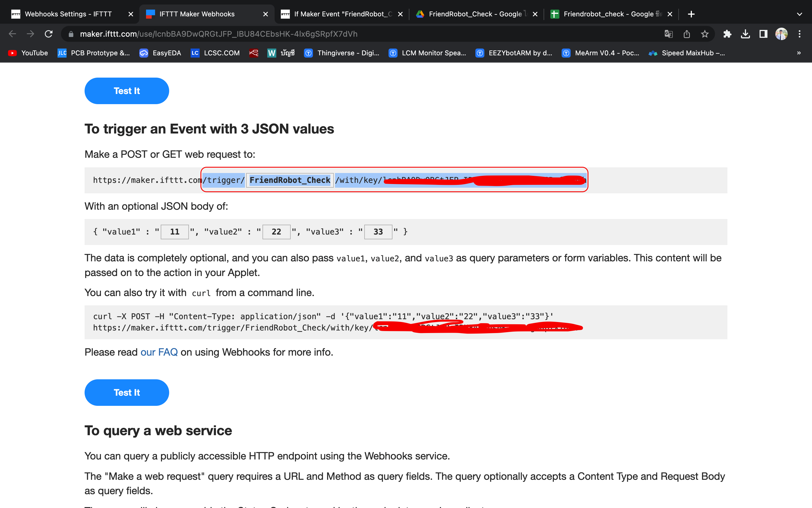
Task: Close the IFTTT Maker Webhooks tab
Action: tap(265, 14)
